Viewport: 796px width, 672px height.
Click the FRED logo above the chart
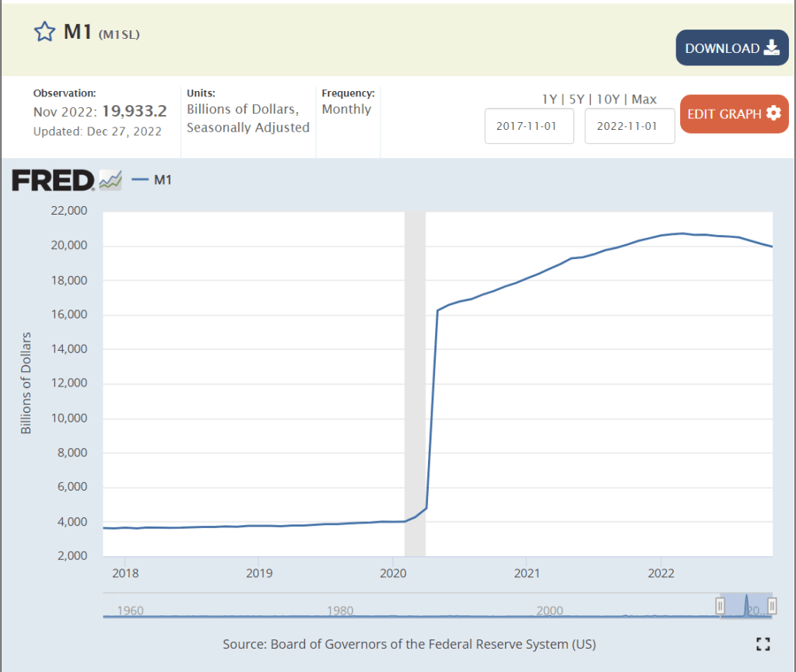(x=53, y=180)
